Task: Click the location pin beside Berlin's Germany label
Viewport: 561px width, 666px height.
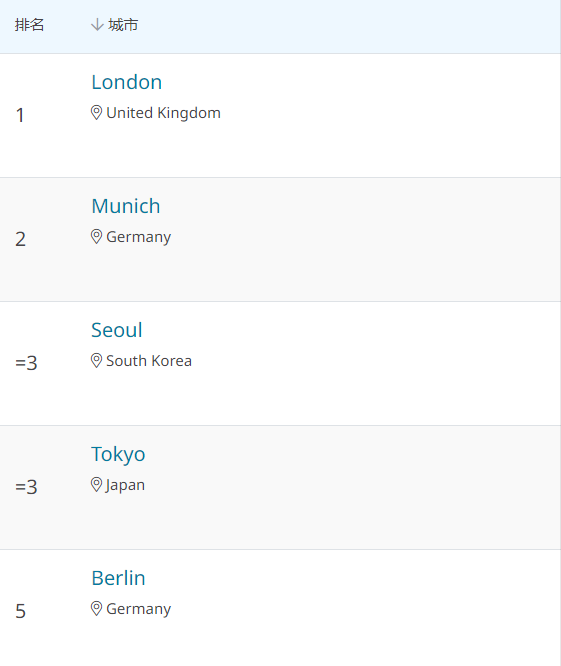Action: click(x=96, y=609)
